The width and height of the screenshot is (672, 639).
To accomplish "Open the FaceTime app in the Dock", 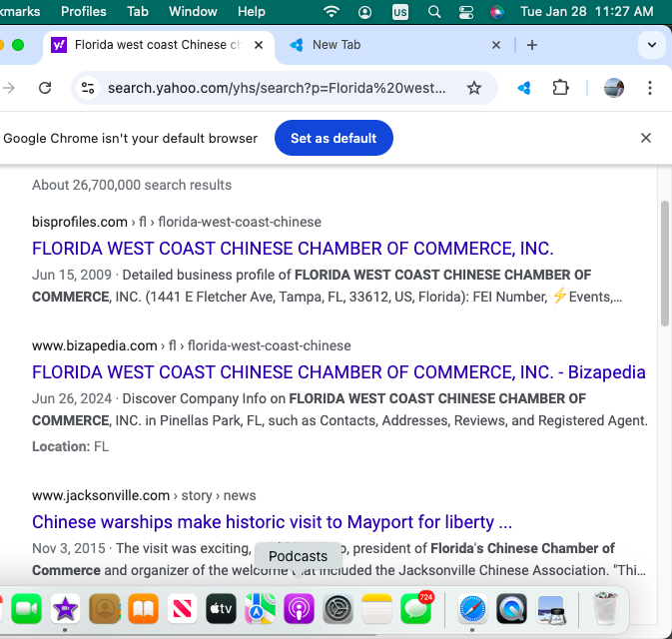I will [26, 609].
